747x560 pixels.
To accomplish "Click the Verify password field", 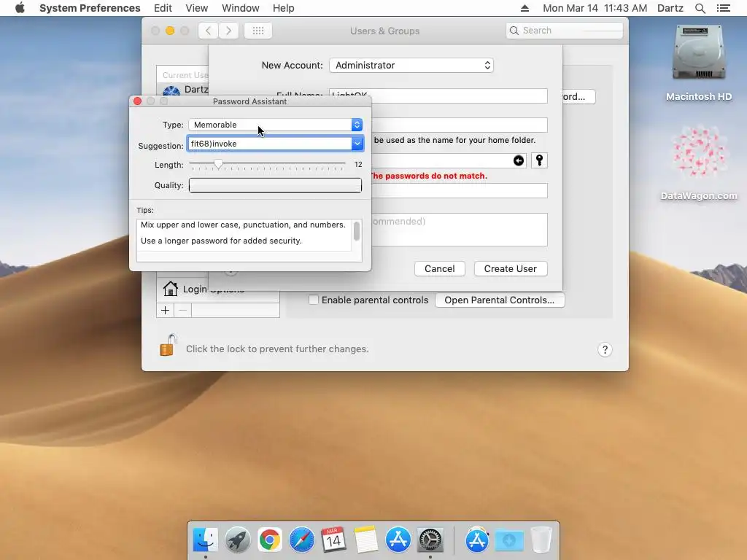I will [x=460, y=190].
